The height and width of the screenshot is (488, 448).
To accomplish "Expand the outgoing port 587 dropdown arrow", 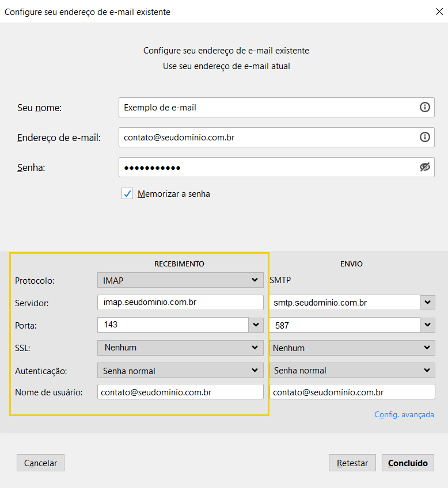I will pyautogui.click(x=427, y=325).
